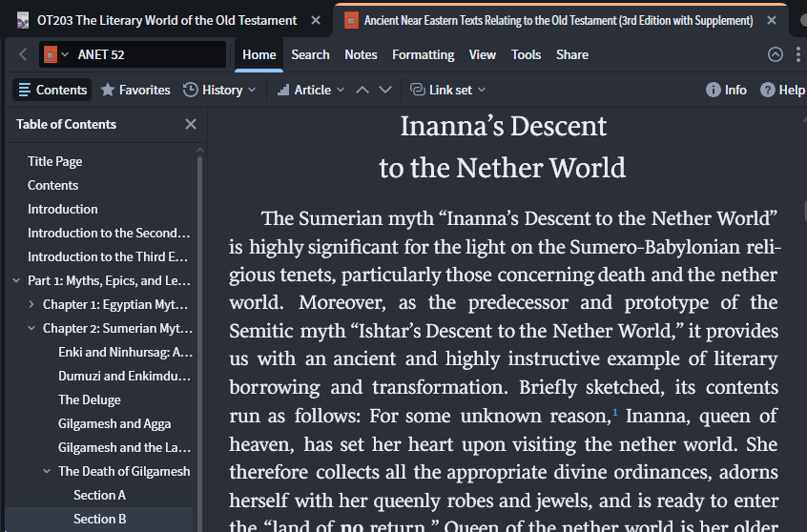Click the Help button
This screenshot has width=807, height=532.
click(783, 90)
